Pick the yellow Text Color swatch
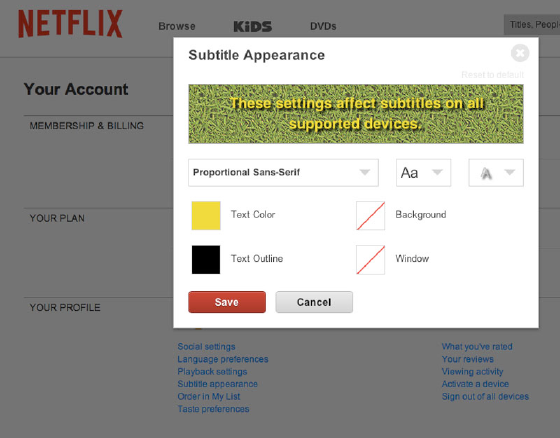560x438 pixels. [x=206, y=215]
